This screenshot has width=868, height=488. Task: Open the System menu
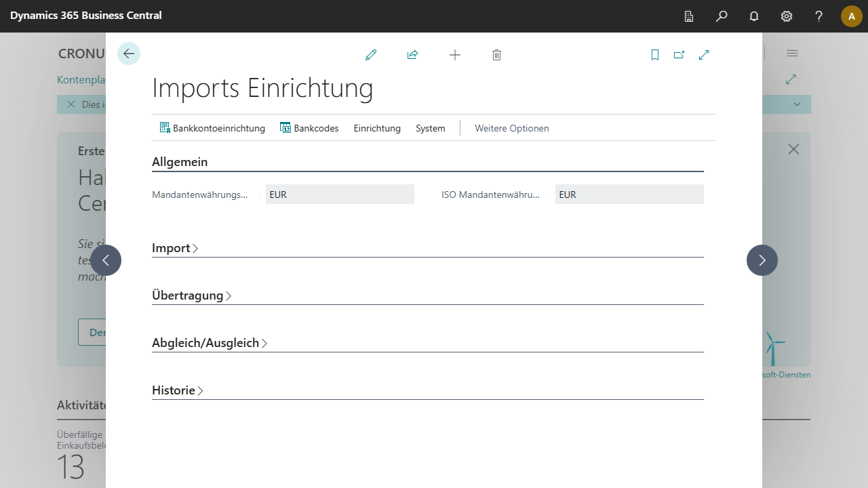pyautogui.click(x=431, y=128)
